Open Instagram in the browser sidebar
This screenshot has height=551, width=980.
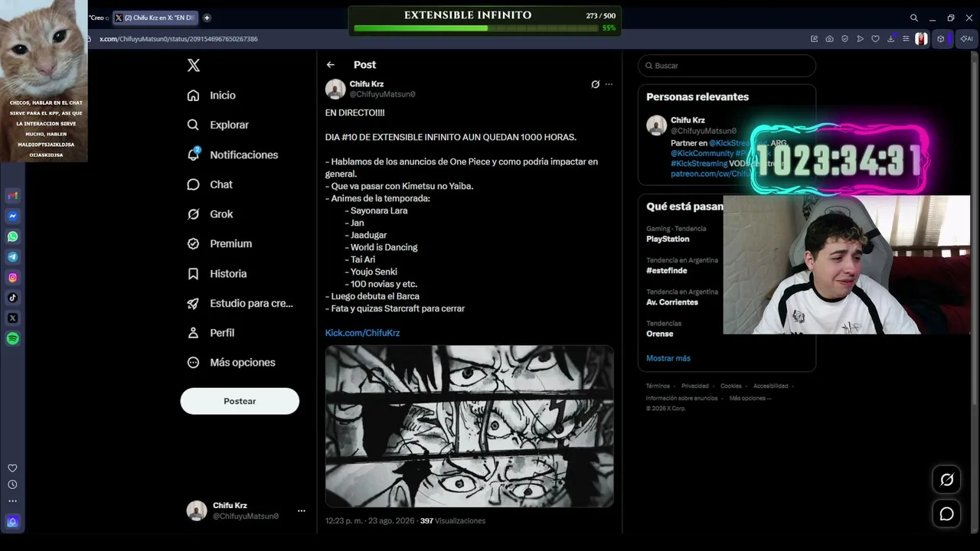[13, 278]
